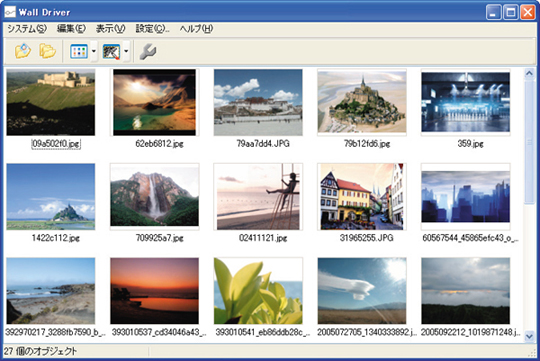Open the view mode dropdown arrow
Screen dimensions: 540x361
pyautogui.click(x=94, y=51)
